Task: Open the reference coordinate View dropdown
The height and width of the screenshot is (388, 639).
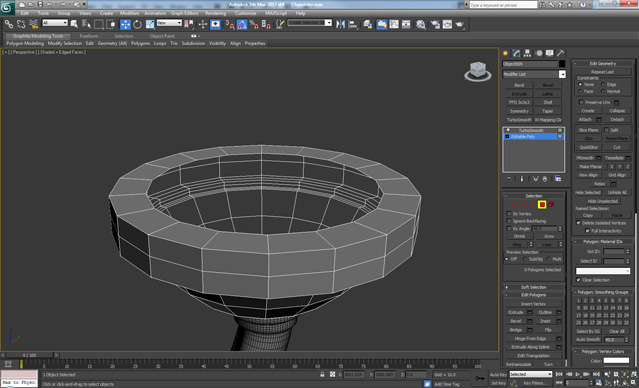Action: click(x=169, y=23)
